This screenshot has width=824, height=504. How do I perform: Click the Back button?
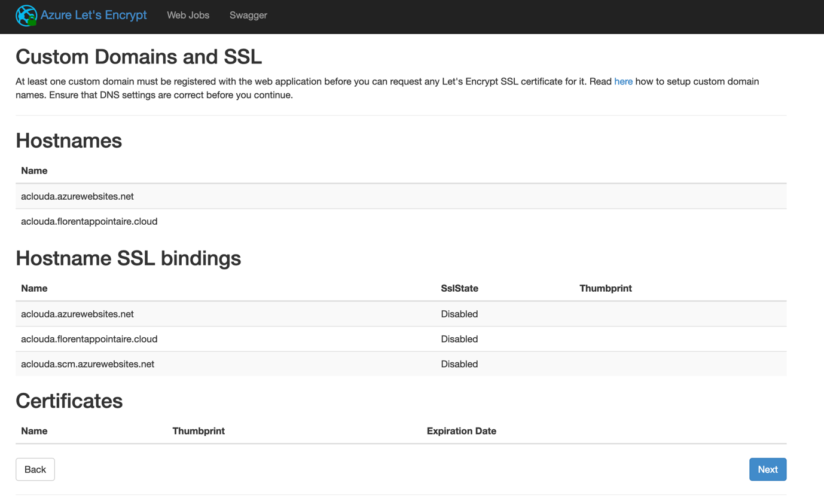35,469
